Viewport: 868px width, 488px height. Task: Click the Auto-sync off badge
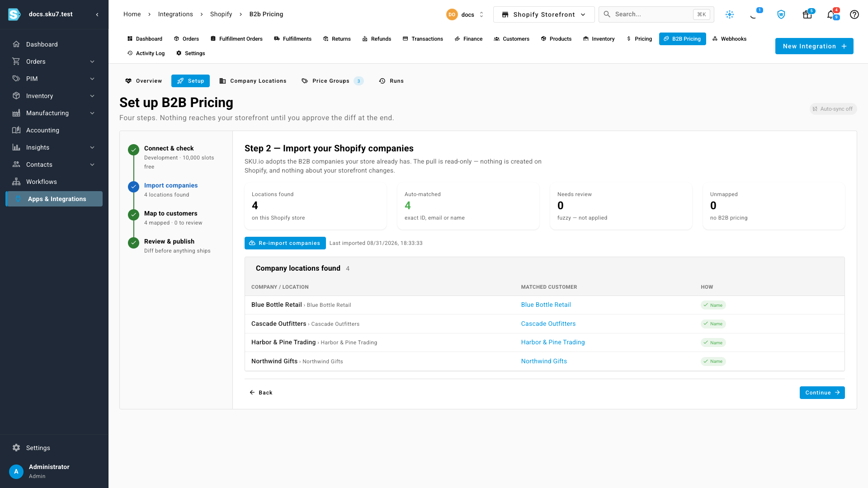click(x=833, y=109)
